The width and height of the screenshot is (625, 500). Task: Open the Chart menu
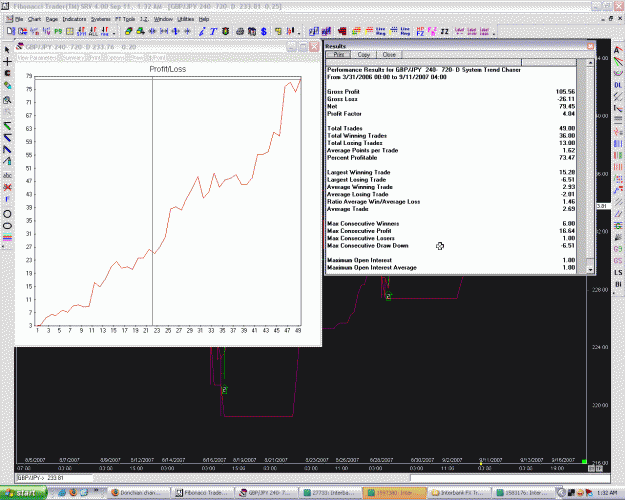point(34,19)
